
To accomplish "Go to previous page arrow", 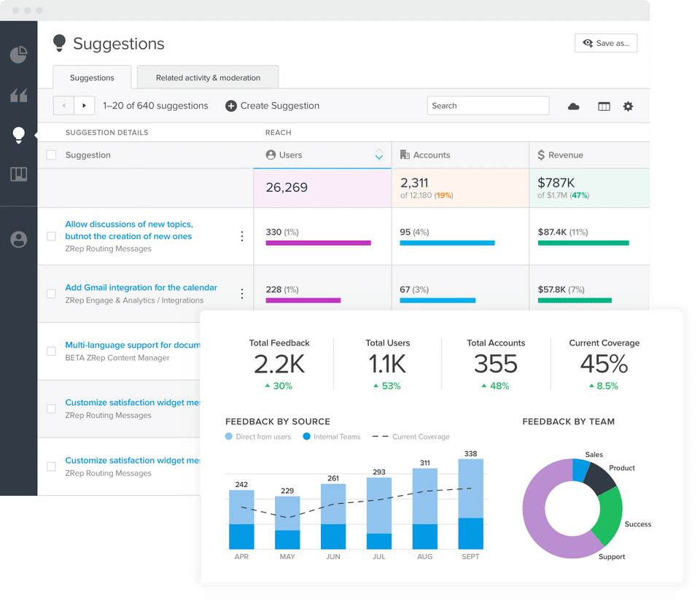I will click(64, 106).
